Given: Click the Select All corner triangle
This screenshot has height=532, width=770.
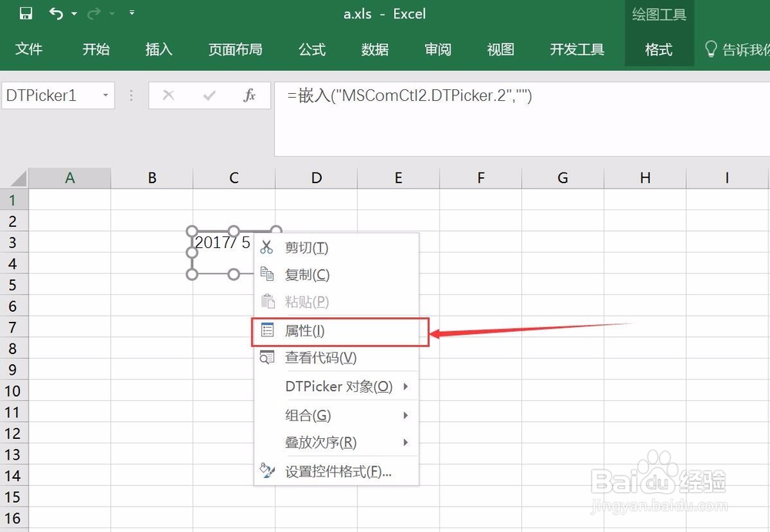Looking at the screenshot, I should (18, 178).
